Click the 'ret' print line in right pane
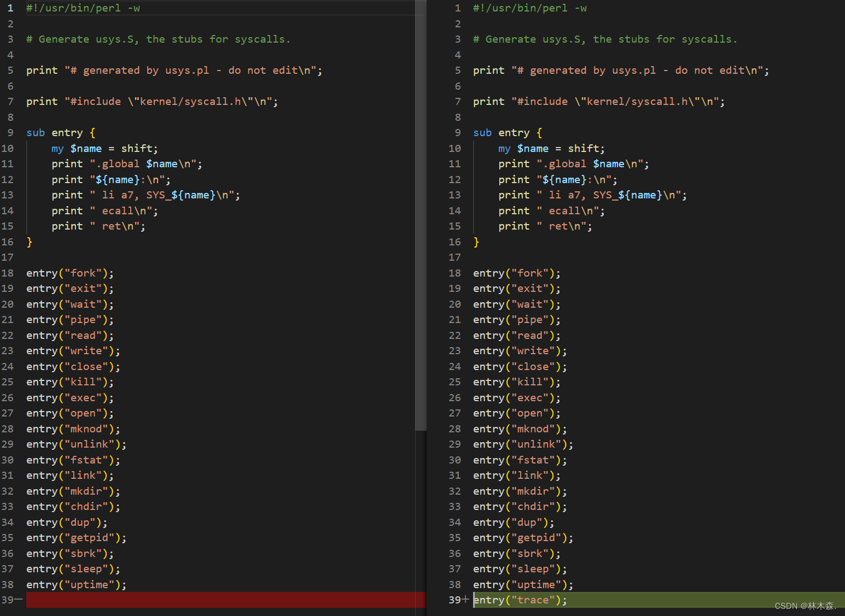The height and width of the screenshot is (616, 845). click(545, 226)
